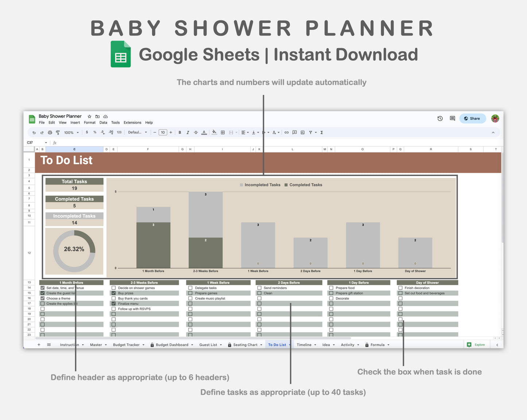Viewport: 527px width, 420px height.
Task: Switch to the Timeline sheet tab
Action: coord(305,345)
